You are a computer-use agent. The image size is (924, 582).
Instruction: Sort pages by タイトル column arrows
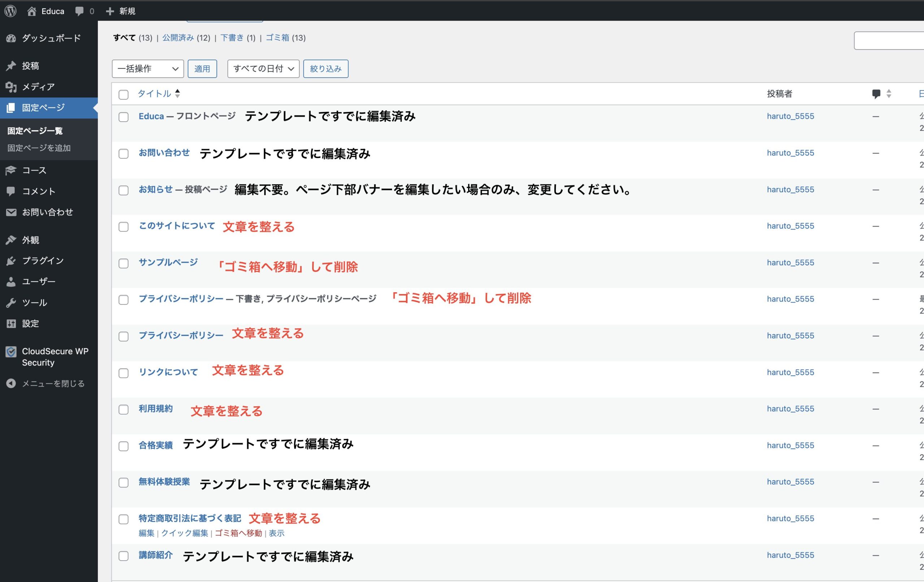coord(177,93)
